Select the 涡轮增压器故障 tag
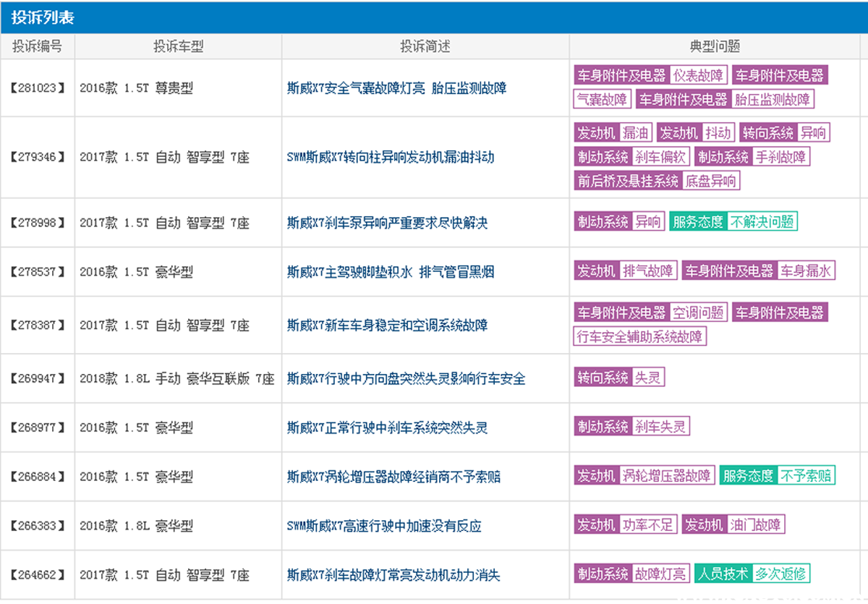This screenshot has width=868, height=604. tap(667, 476)
